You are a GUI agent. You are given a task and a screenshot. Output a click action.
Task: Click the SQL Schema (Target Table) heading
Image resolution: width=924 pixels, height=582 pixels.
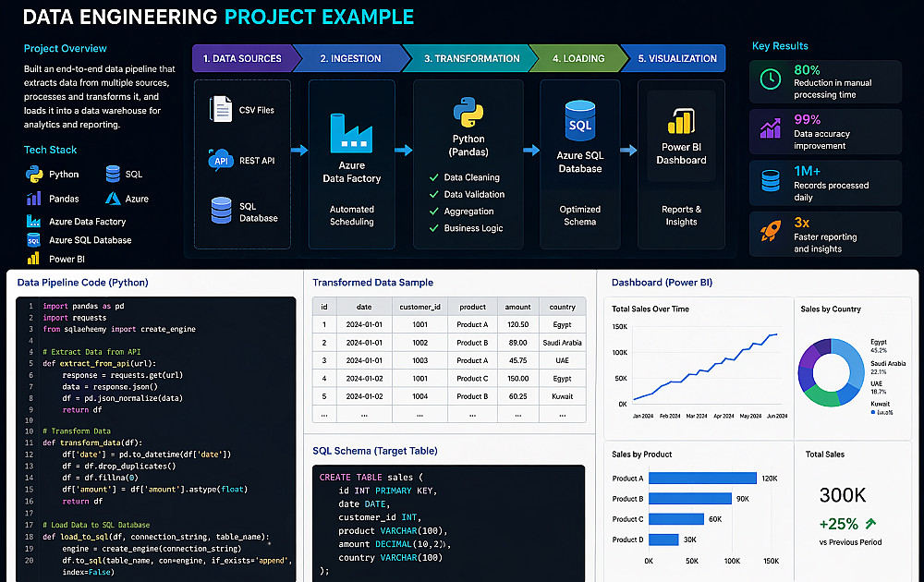click(375, 451)
